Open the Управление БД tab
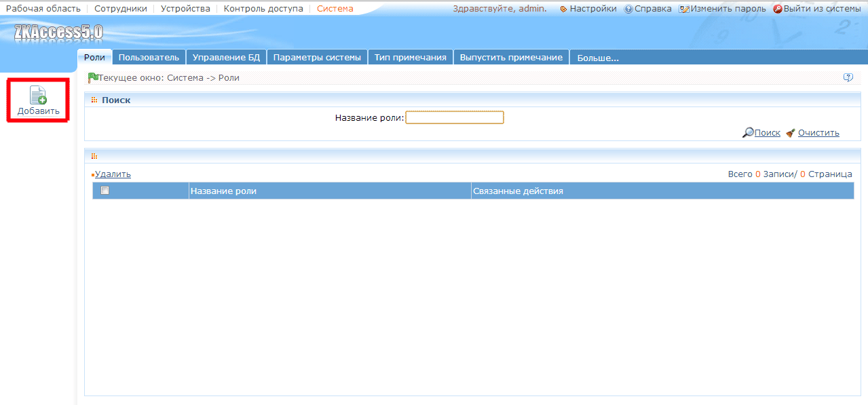This screenshot has height=405, width=868. tap(226, 58)
